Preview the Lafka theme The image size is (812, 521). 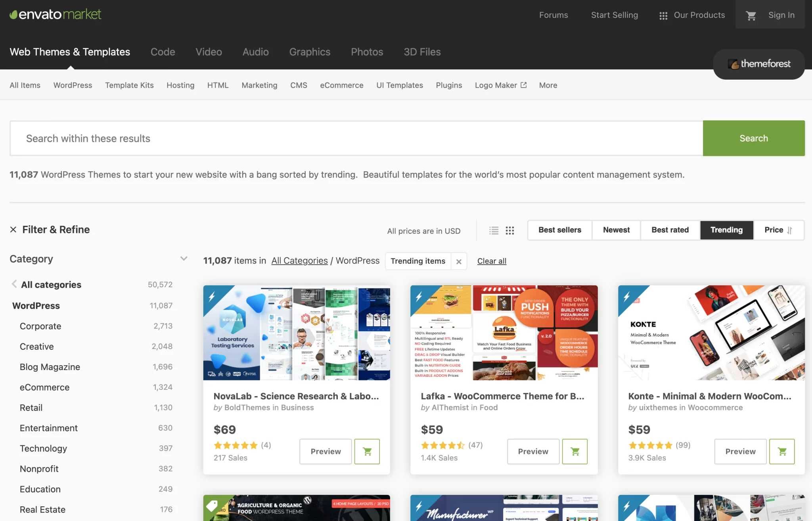tap(533, 451)
